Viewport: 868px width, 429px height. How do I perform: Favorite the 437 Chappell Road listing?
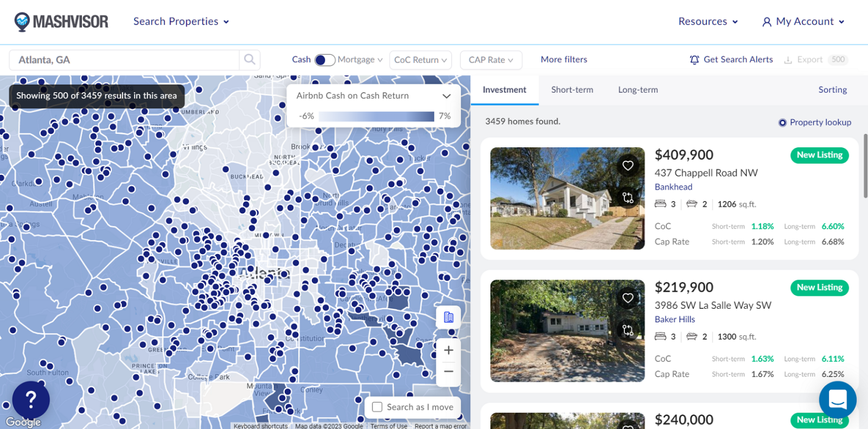pos(628,165)
